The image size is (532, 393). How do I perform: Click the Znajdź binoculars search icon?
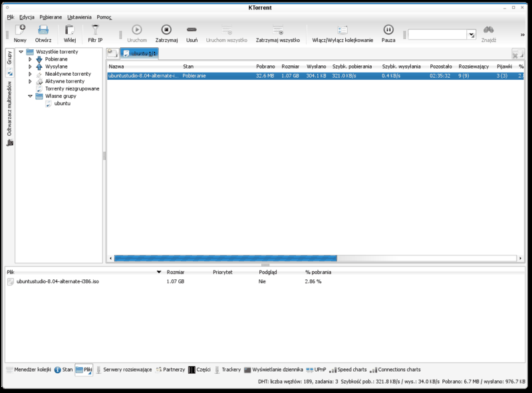tap(489, 34)
